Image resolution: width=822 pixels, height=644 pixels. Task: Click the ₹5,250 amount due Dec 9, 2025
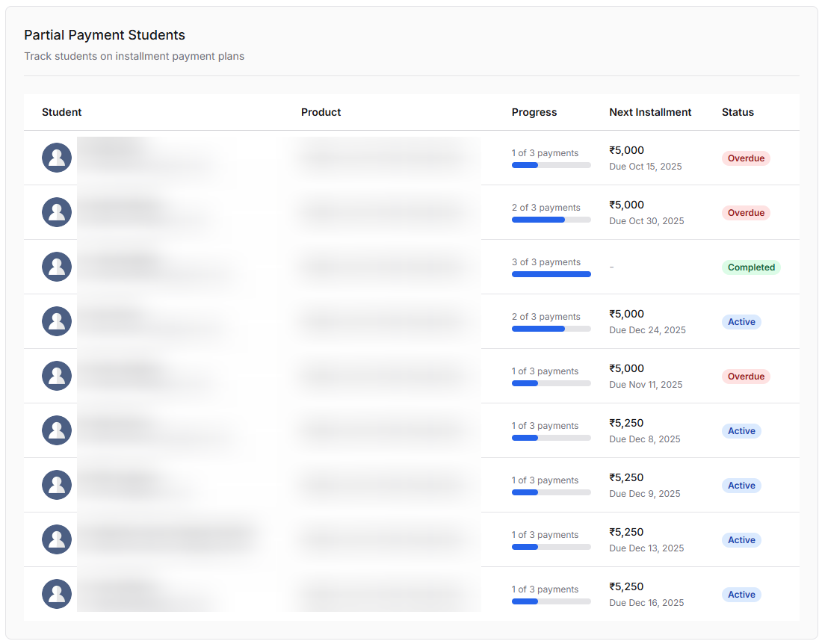[x=626, y=477]
